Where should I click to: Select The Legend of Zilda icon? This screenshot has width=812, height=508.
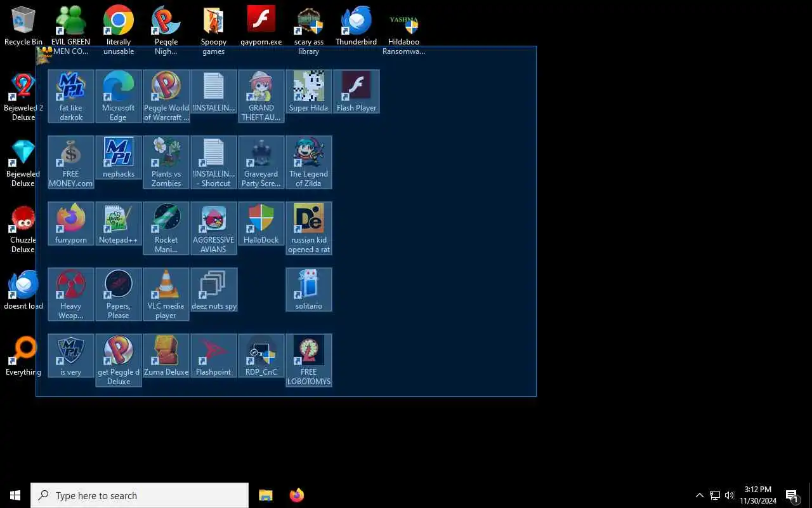point(309,162)
